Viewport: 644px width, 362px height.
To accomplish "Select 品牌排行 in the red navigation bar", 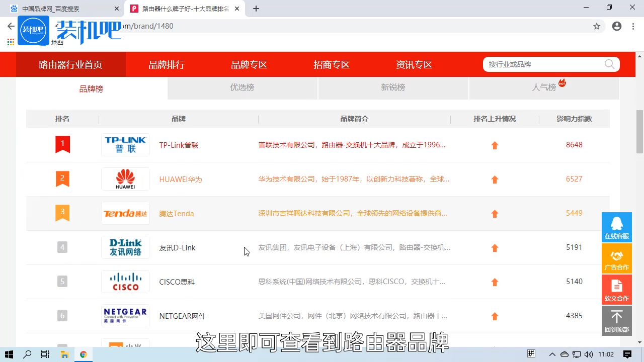I will click(167, 64).
